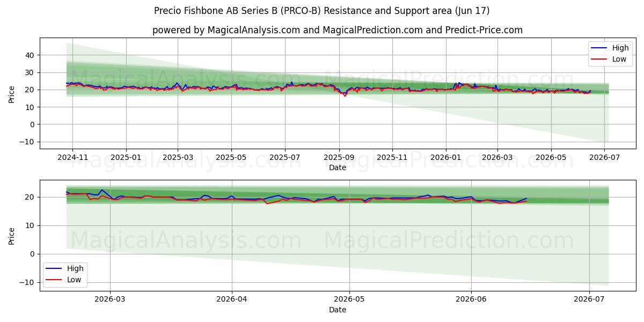The image size is (644, 322).
Task: Click the top chart '−10' price tick
Action: pyautogui.click(x=27, y=142)
